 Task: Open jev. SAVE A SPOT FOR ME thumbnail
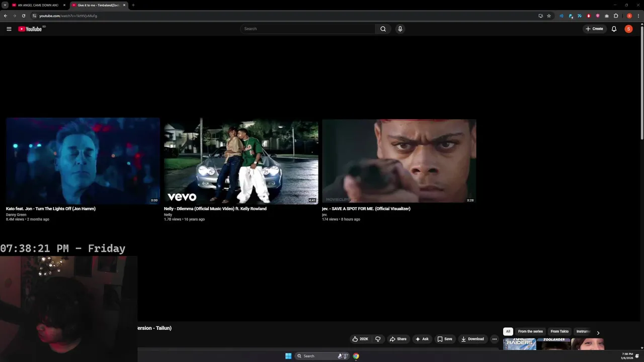pyautogui.click(x=399, y=161)
